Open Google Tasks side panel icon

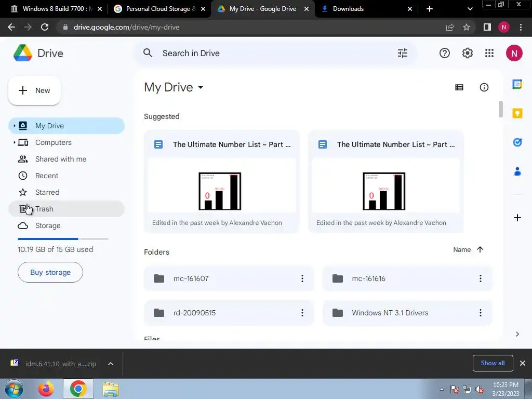[517, 142]
